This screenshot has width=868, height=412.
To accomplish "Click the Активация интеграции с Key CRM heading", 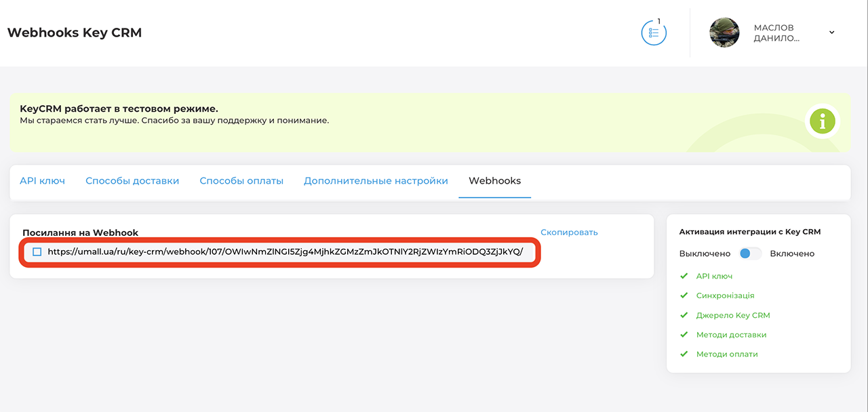I will 750,232.
